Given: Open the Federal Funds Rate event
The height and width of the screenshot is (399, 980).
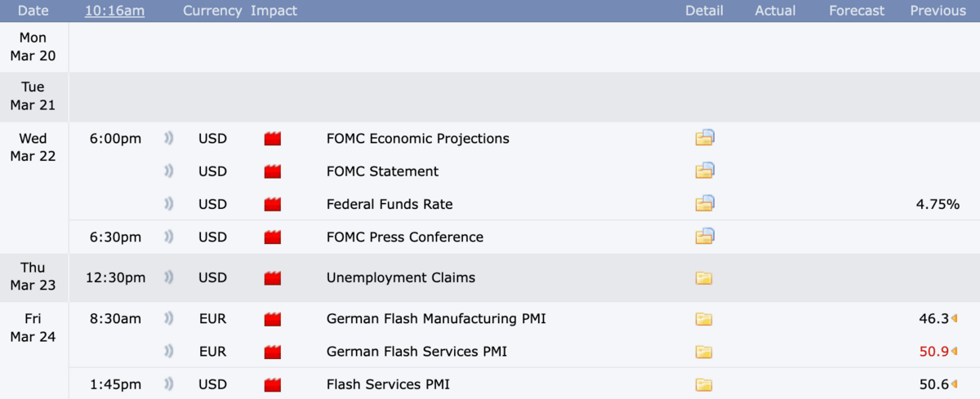Looking at the screenshot, I should click(389, 204).
